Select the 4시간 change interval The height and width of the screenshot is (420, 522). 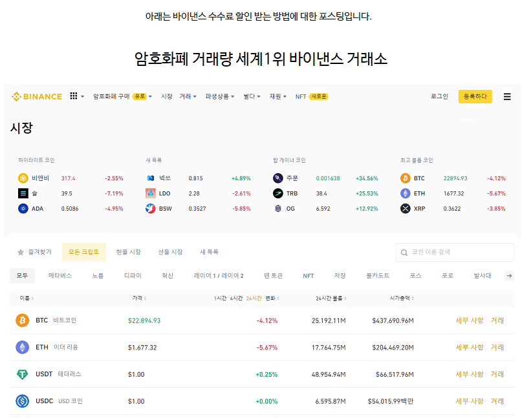point(236,299)
